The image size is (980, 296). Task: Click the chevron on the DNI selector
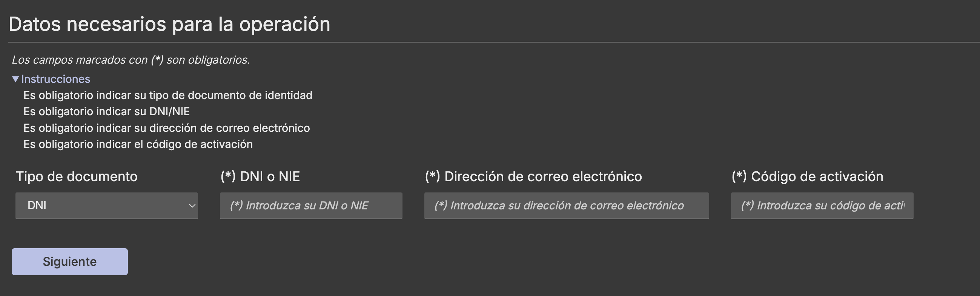pos(191,205)
